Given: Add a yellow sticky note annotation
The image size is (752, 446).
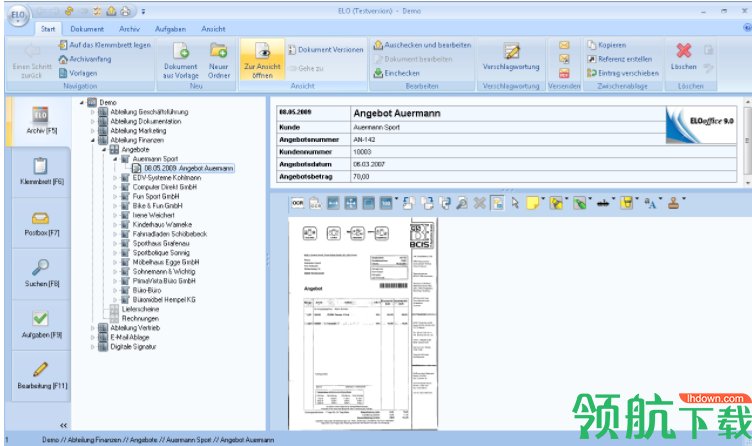Looking at the screenshot, I should (532, 203).
